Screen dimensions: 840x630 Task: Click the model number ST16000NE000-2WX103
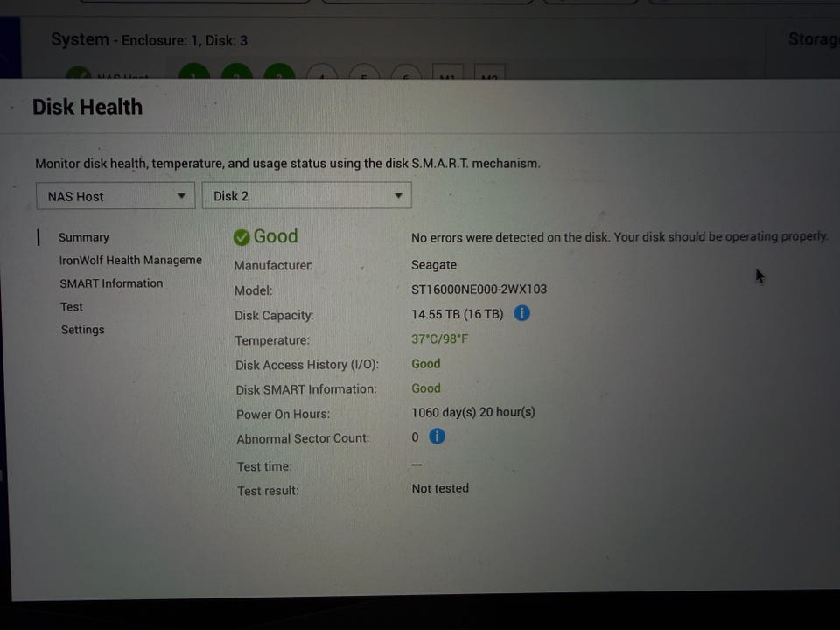(x=479, y=290)
